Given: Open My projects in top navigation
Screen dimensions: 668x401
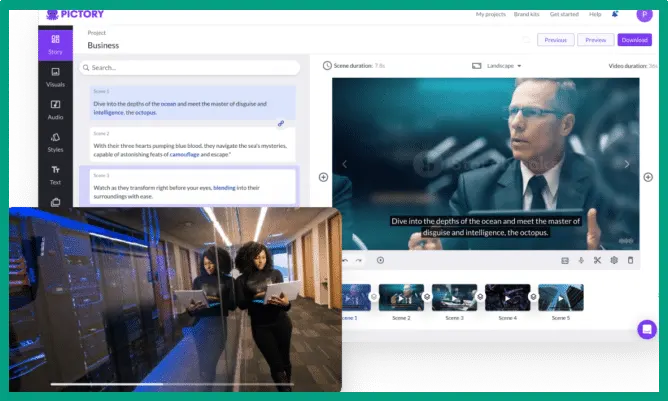Looking at the screenshot, I should click(x=491, y=14).
